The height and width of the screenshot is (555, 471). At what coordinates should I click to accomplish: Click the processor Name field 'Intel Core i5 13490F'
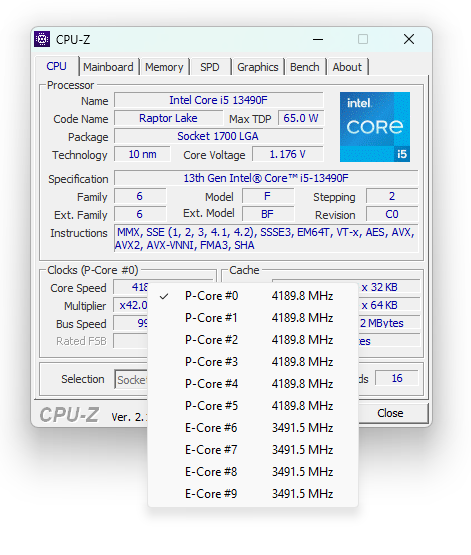click(x=218, y=100)
